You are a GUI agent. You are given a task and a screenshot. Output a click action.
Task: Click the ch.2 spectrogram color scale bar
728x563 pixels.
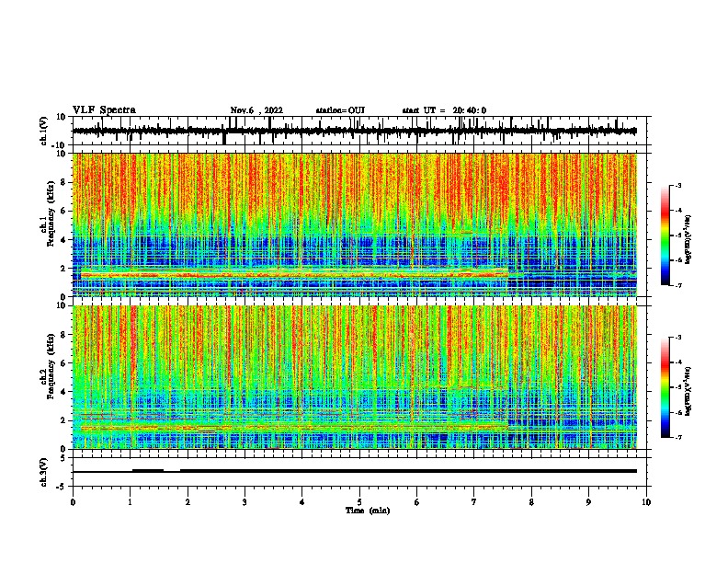pos(665,387)
